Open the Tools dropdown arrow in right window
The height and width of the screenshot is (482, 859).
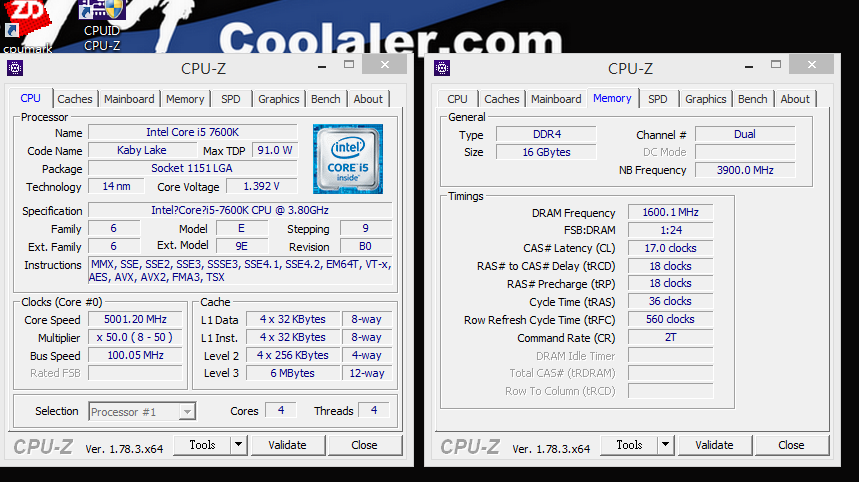tap(665, 445)
